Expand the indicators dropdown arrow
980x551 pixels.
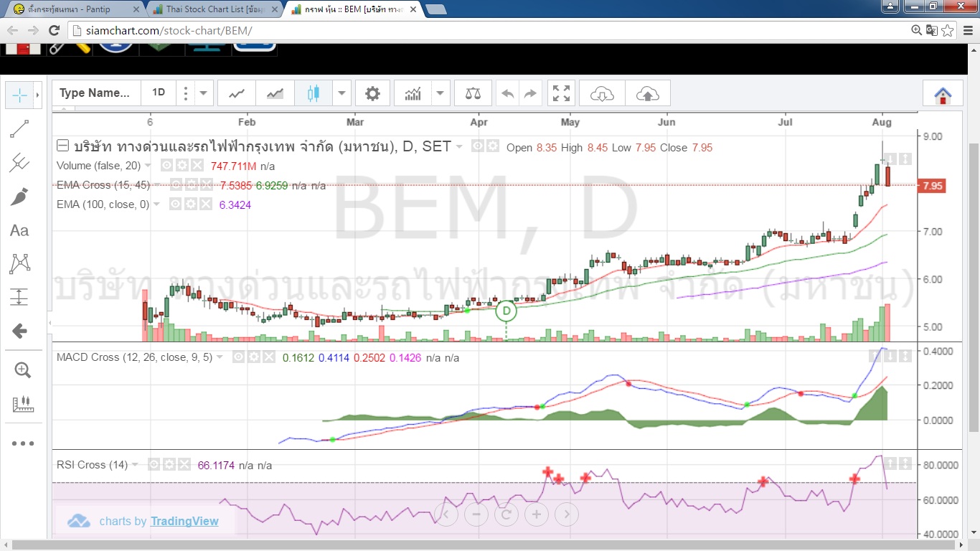point(440,93)
